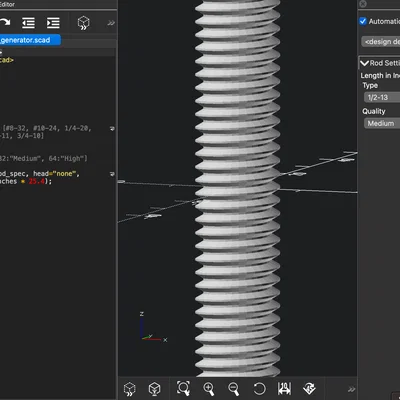The image size is (400, 400).
Task: Unindent code with the outdent icon
Action: [28, 23]
